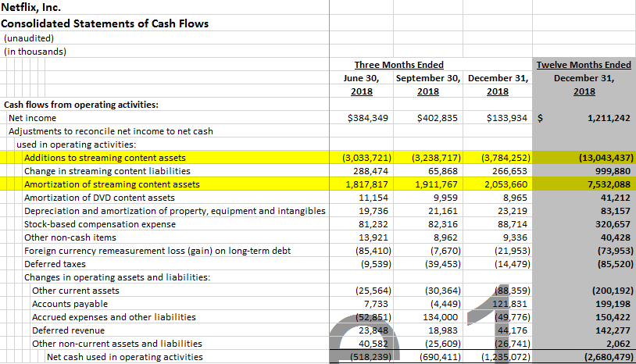Click highlighted value (3,238,717)
636x364 pixels.
(437, 158)
